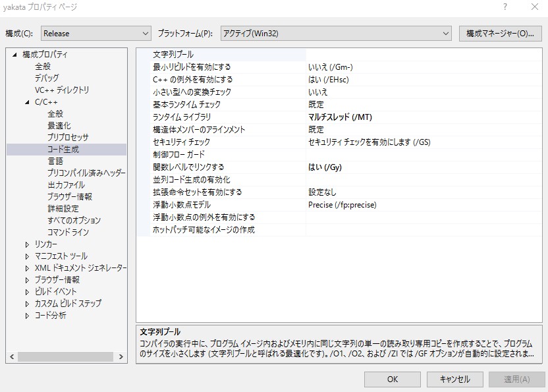This screenshot has height=392, width=548.
Task: Select プリコンパイル済みヘッダー tree item
Action: tap(86, 173)
